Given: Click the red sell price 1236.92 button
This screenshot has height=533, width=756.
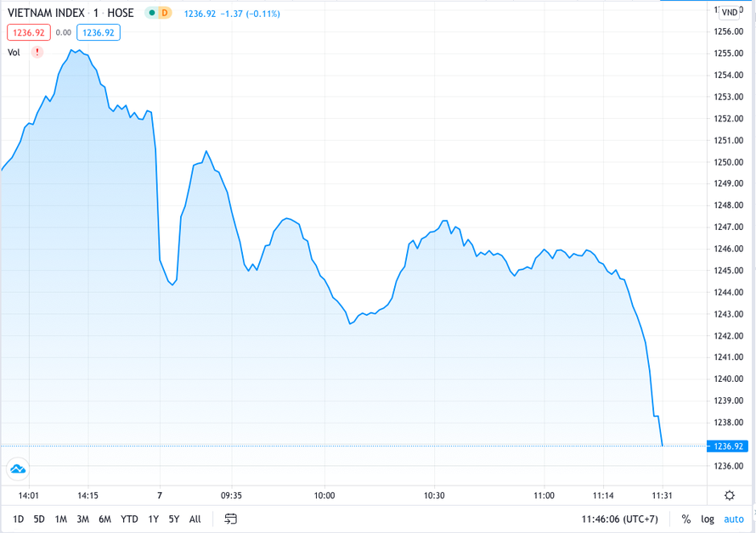Looking at the screenshot, I should (x=29, y=32).
